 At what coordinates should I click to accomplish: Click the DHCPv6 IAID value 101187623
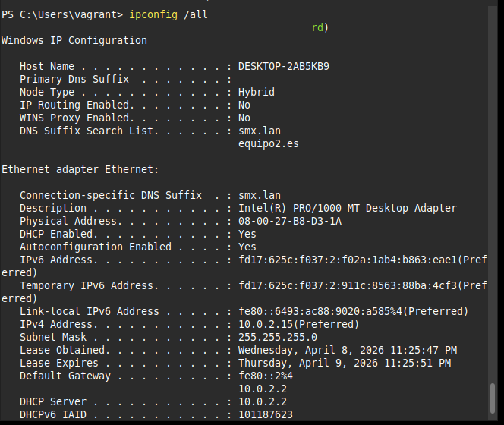tap(265, 414)
